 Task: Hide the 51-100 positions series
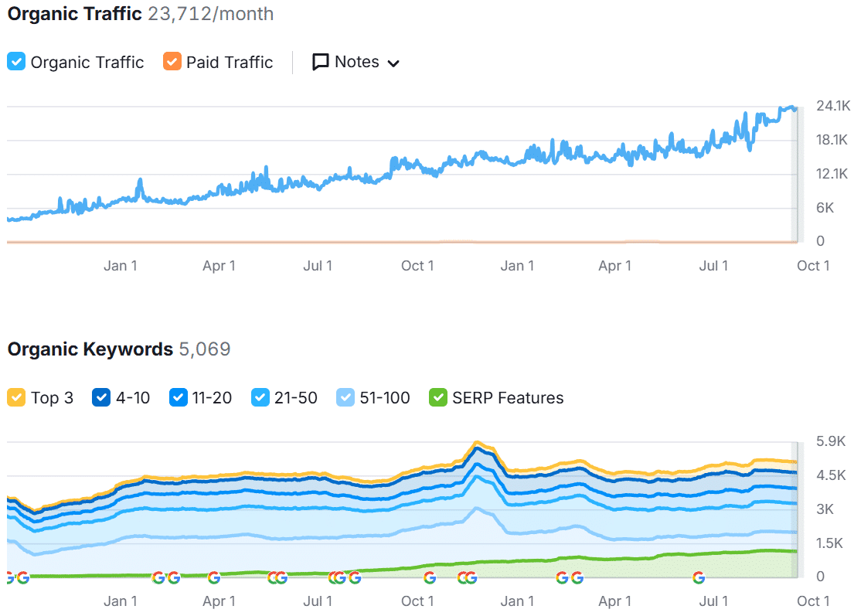point(346,398)
